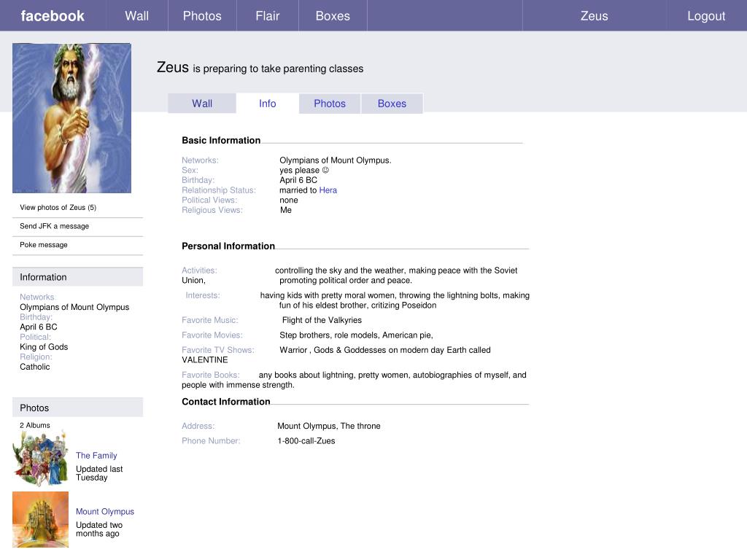Click The Family album thumbnail

point(41,458)
